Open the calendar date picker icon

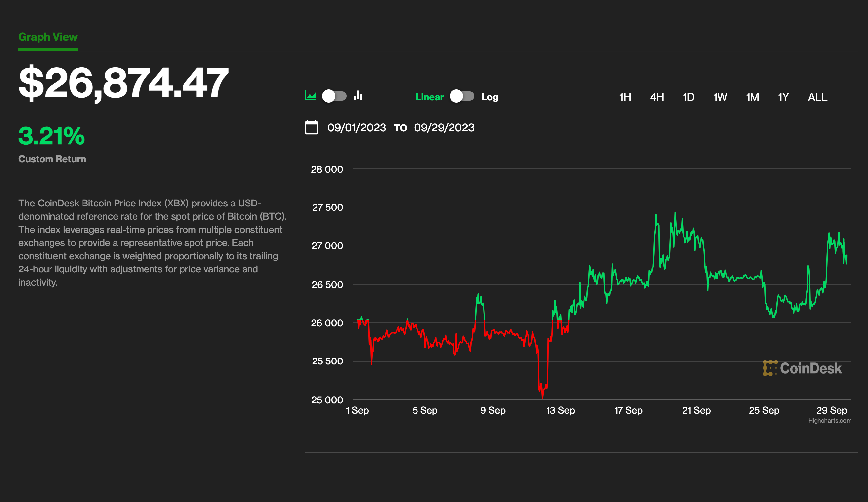(311, 127)
